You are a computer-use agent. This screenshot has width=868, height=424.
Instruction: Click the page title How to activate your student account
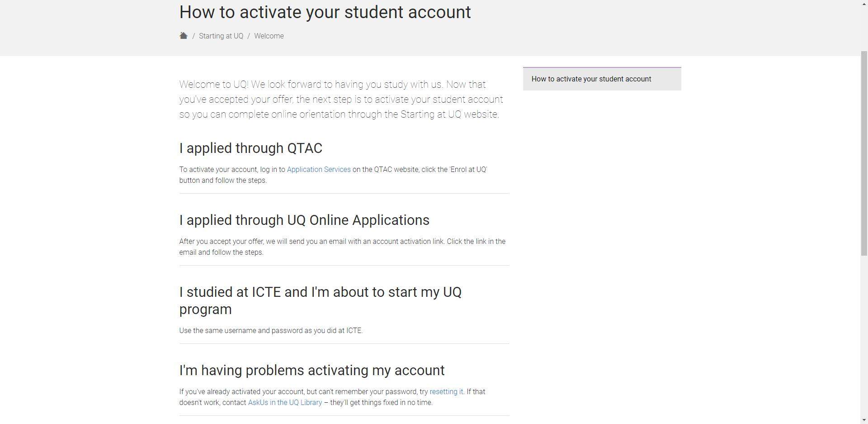(325, 12)
